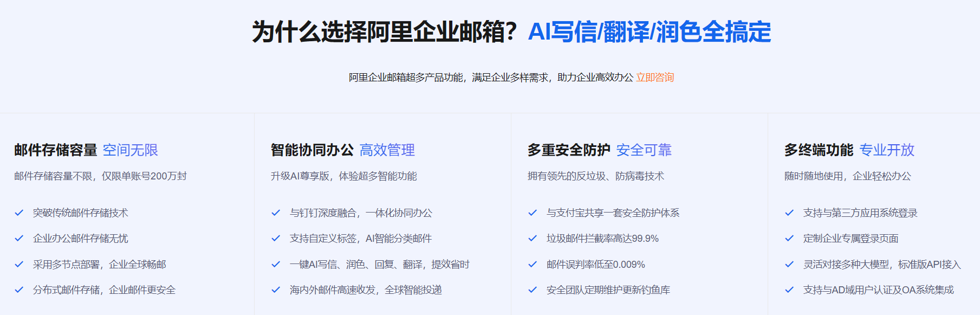Screen dimensions: 980x315
Task: Click the blue text 空间无限
Action: coord(131,150)
